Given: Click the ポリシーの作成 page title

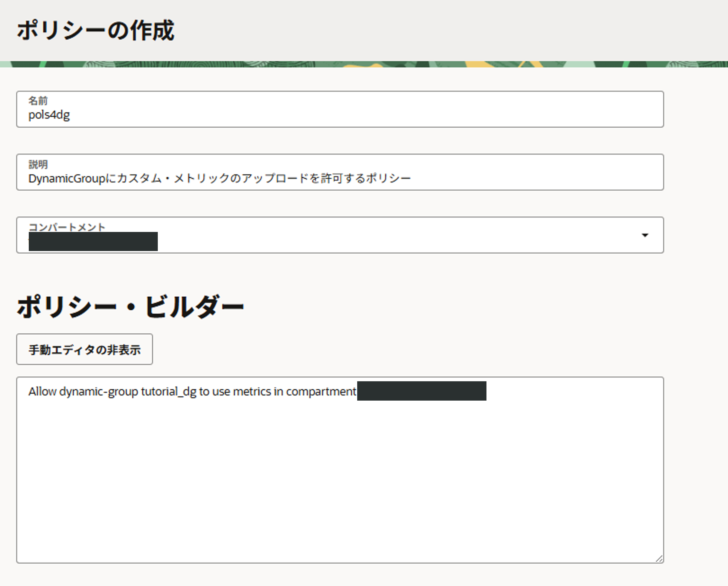Looking at the screenshot, I should [96, 30].
